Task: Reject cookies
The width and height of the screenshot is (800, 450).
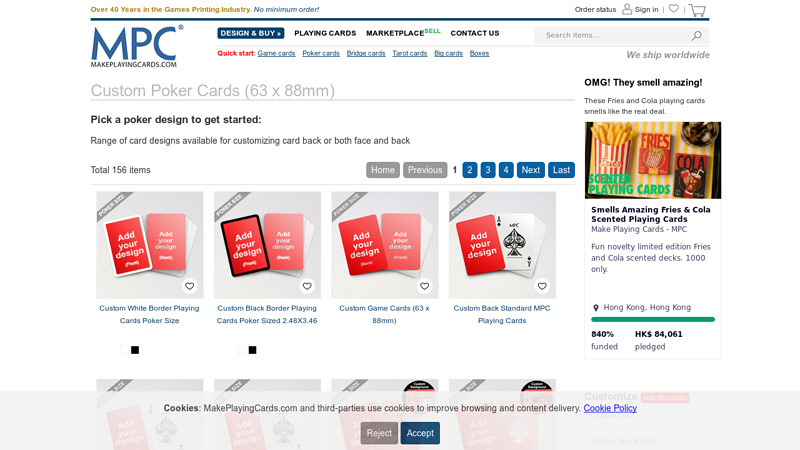Action: tap(379, 433)
